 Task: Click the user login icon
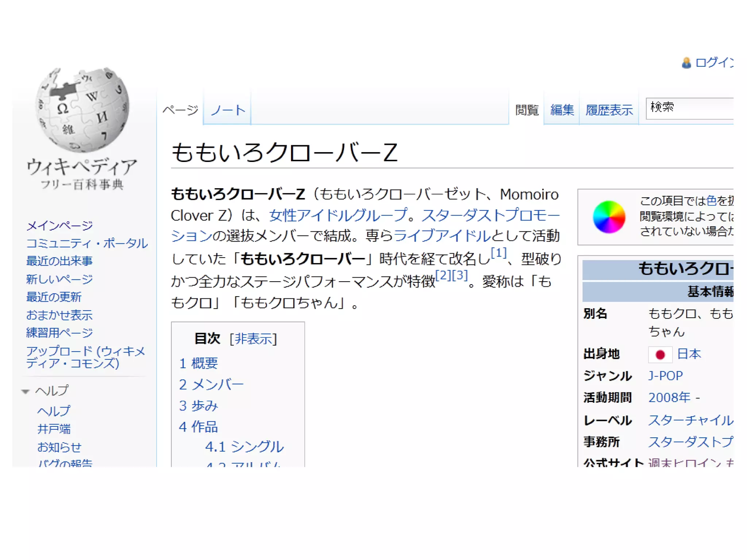[x=686, y=63]
